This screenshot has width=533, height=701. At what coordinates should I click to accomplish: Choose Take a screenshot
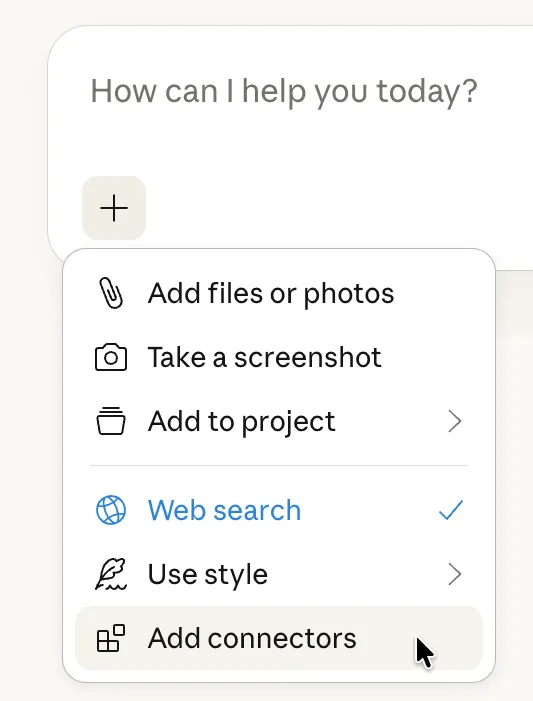click(x=279, y=357)
